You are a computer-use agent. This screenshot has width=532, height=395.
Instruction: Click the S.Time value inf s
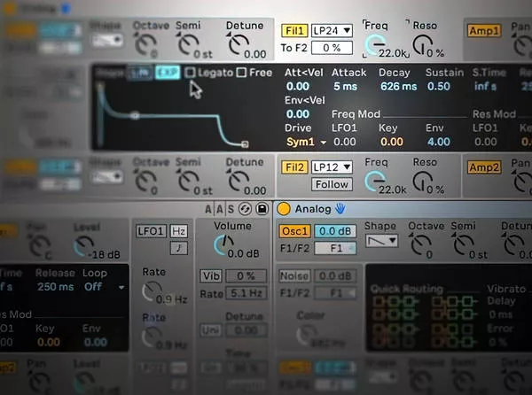(485, 87)
